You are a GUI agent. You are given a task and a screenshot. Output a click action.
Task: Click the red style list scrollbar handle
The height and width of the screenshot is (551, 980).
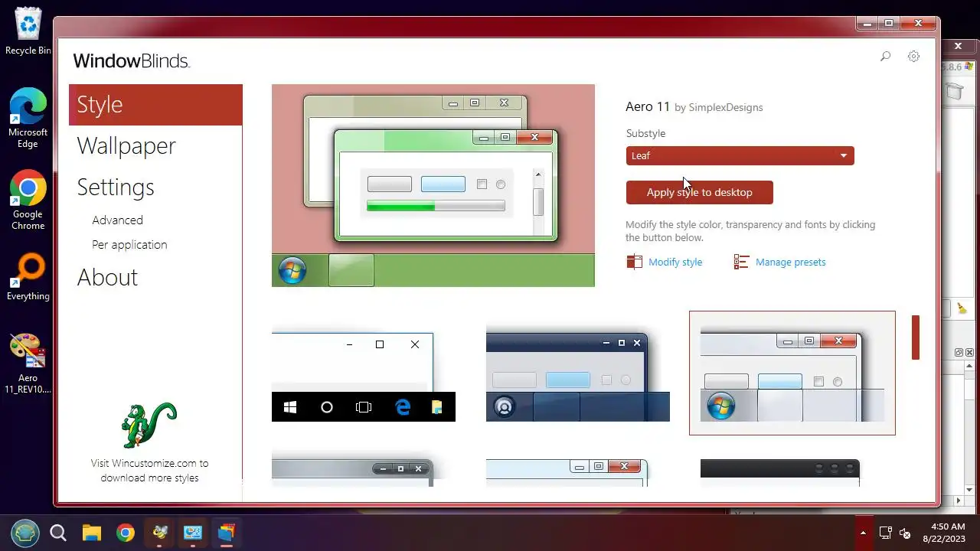915,337
